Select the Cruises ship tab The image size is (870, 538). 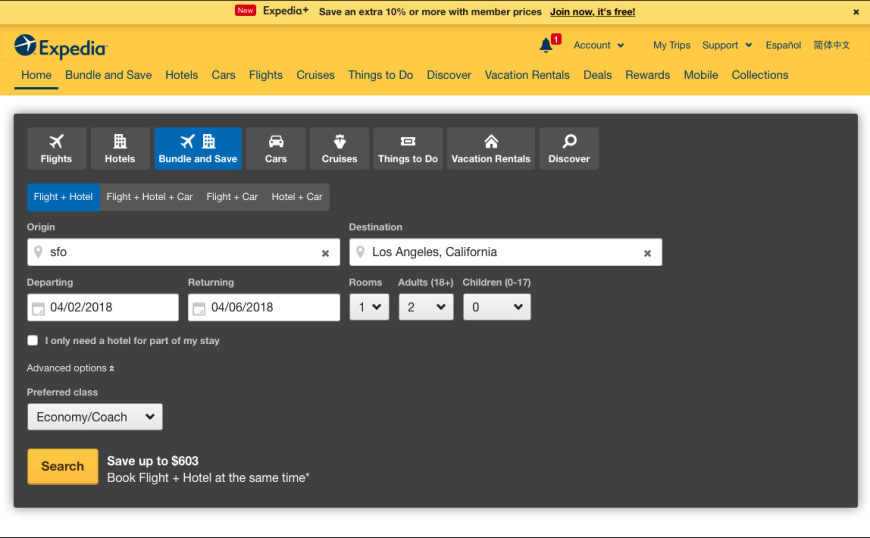pyautogui.click(x=340, y=148)
